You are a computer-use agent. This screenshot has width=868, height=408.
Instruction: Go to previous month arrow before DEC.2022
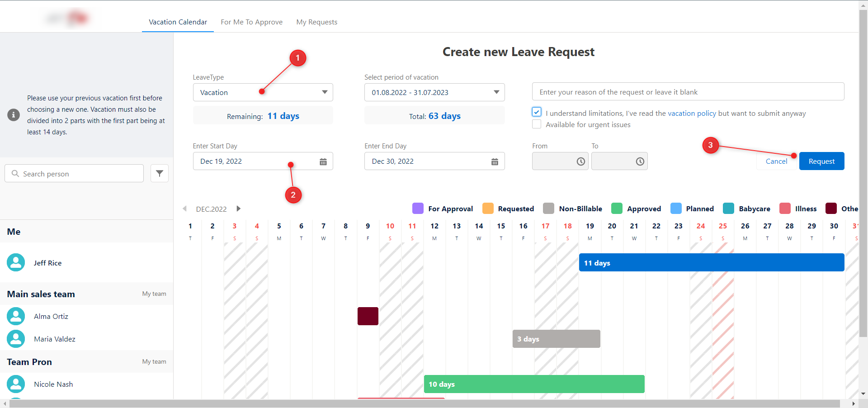(184, 209)
